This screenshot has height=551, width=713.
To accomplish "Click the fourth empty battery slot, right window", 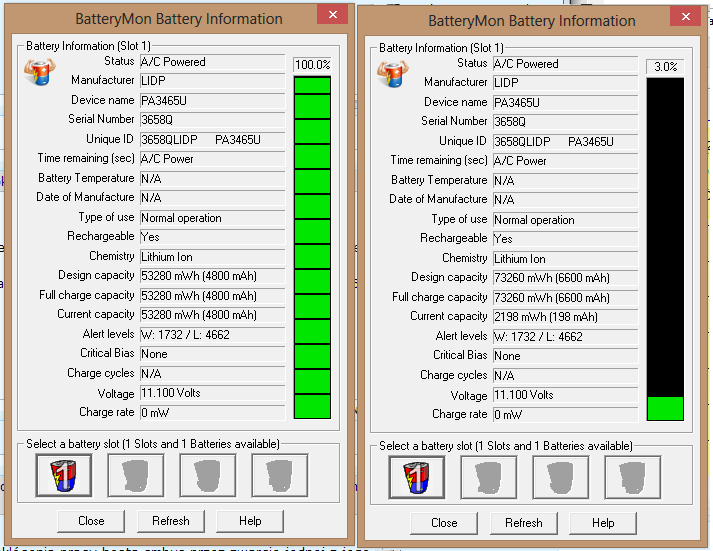I will point(632,477).
